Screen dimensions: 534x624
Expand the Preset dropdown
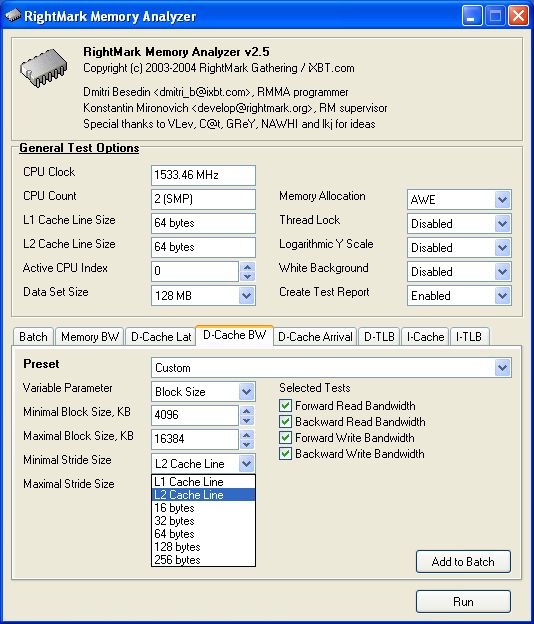tap(502, 367)
